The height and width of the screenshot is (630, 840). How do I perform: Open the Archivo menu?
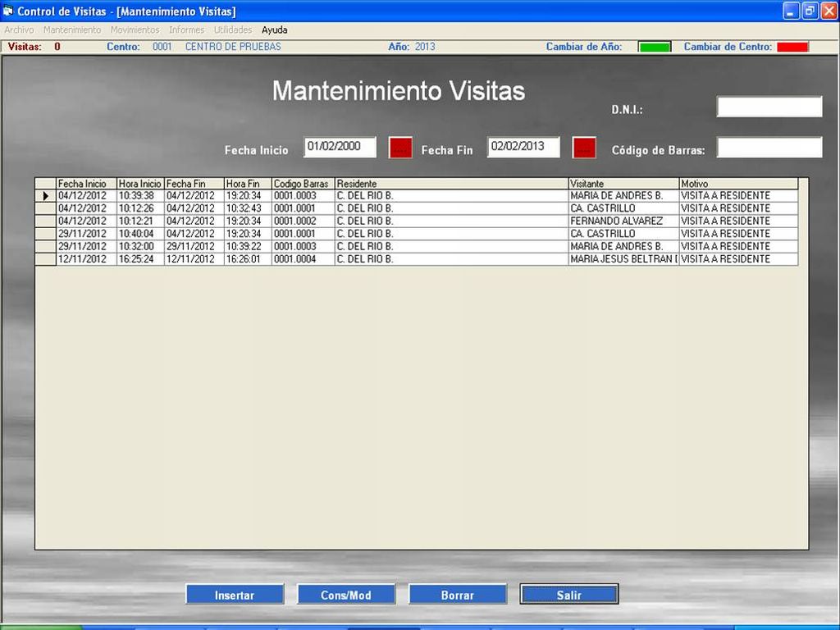click(x=19, y=30)
